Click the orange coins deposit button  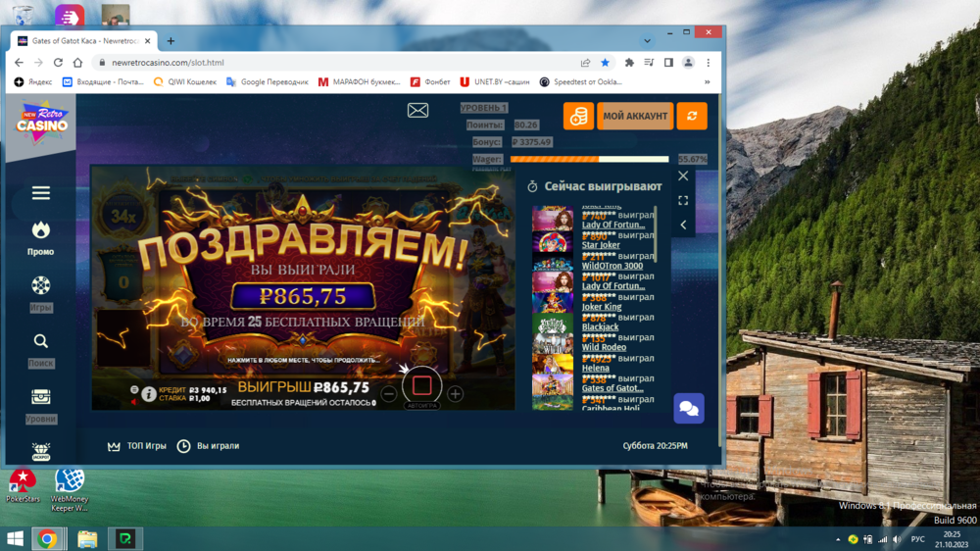pyautogui.click(x=578, y=116)
